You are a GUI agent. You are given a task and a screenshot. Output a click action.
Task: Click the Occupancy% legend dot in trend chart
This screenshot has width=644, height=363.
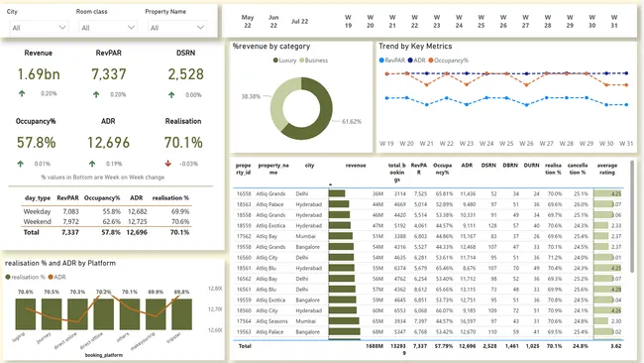pos(431,60)
